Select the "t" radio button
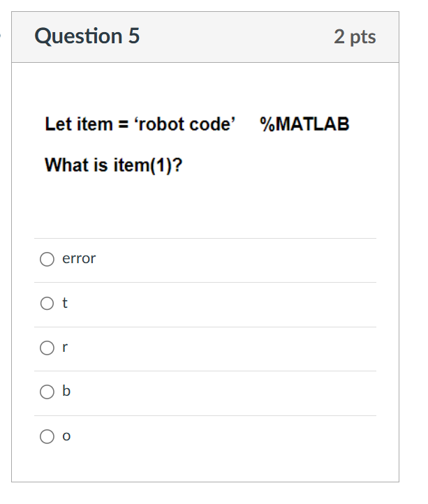428x504 pixels. pyautogui.click(x=47, y=303)
